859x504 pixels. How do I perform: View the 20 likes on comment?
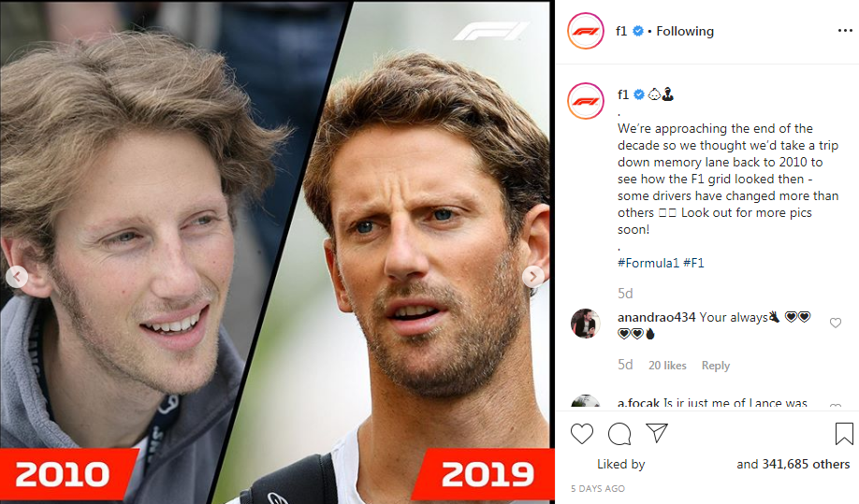pos(667,366)
